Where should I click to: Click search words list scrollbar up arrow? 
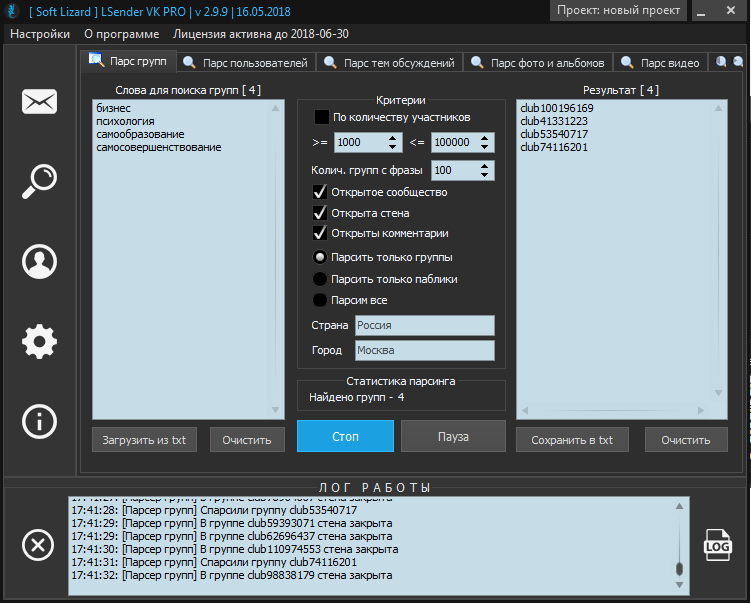point(275,108)
